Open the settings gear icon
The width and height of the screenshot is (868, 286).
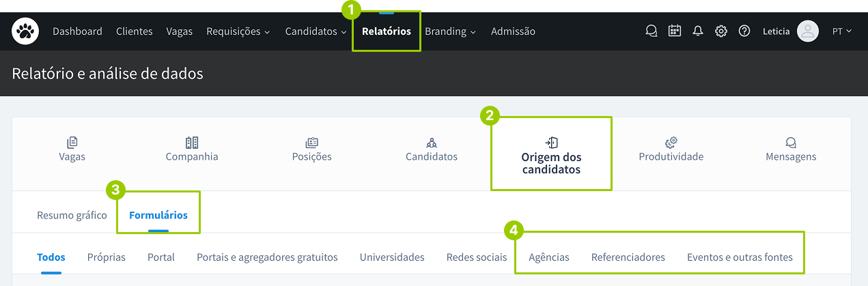click(721, 31)
